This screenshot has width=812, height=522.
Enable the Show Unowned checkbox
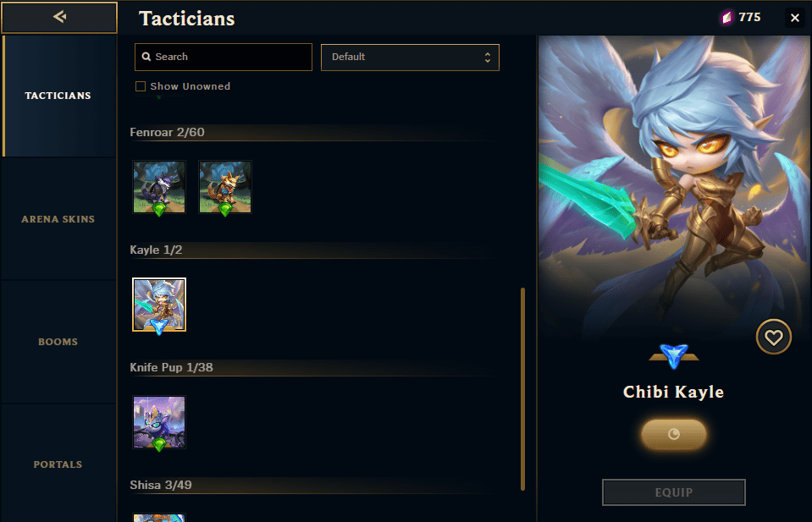pos(141,86)
